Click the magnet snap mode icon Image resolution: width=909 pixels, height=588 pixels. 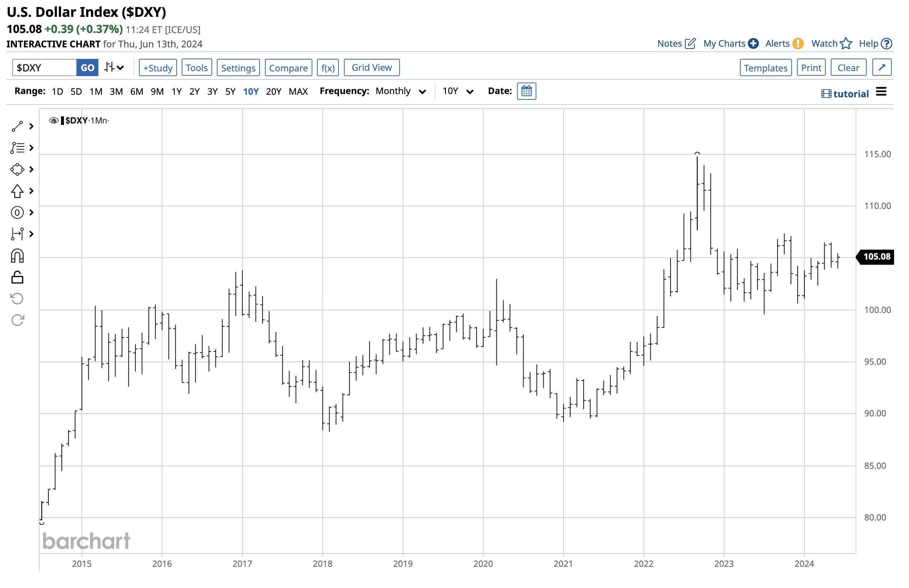[x=17, y=256]
